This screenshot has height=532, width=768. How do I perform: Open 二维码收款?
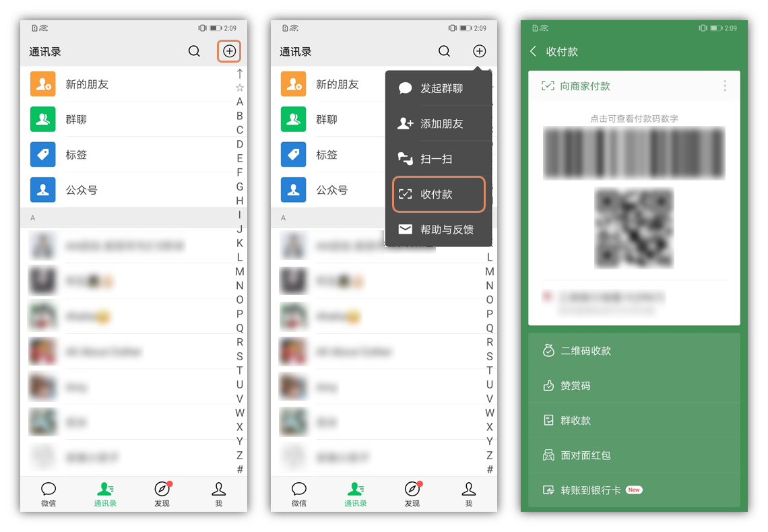click(635, 351)
